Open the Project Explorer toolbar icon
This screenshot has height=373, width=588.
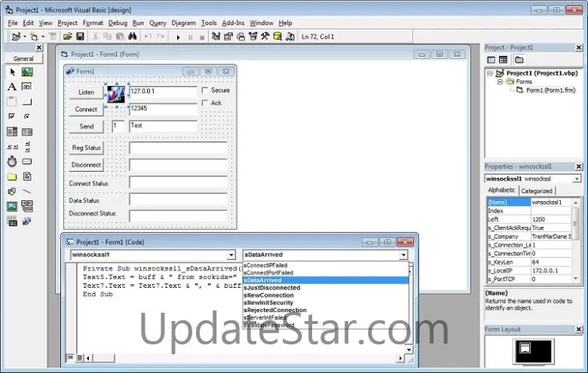[x=216, y=36]
